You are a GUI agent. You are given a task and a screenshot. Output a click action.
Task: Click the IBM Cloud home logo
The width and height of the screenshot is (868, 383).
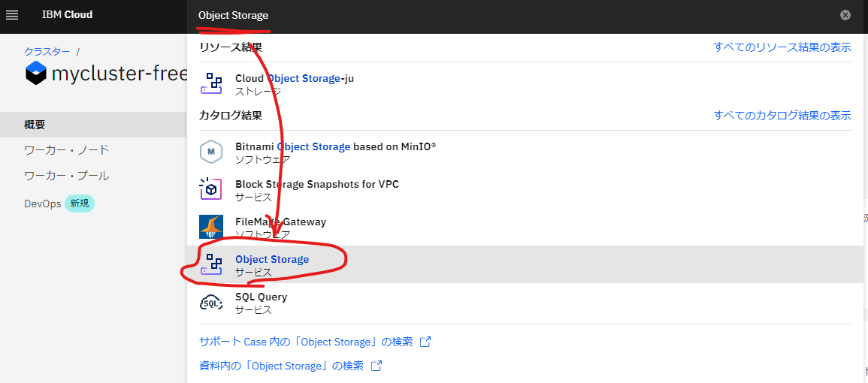point(68,15)
